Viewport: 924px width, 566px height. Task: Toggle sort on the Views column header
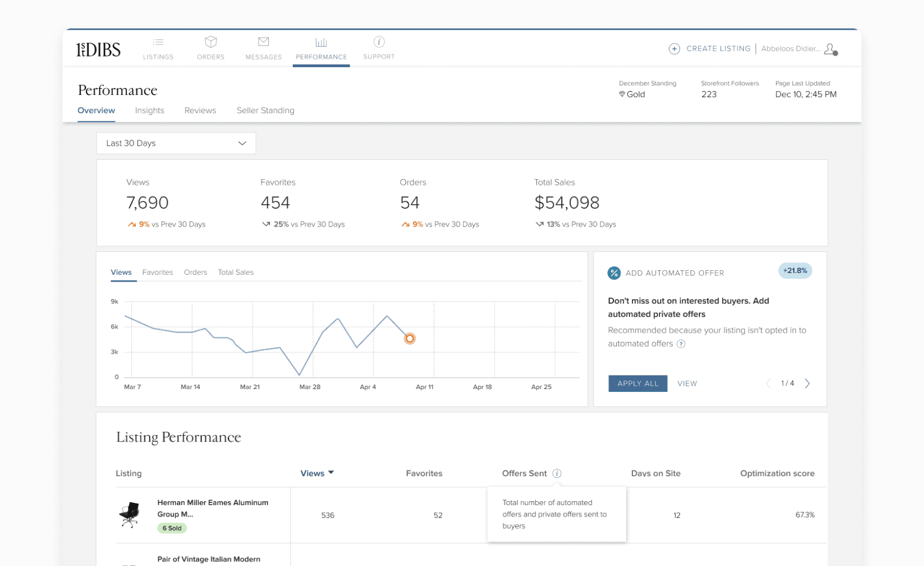(317, 473)
